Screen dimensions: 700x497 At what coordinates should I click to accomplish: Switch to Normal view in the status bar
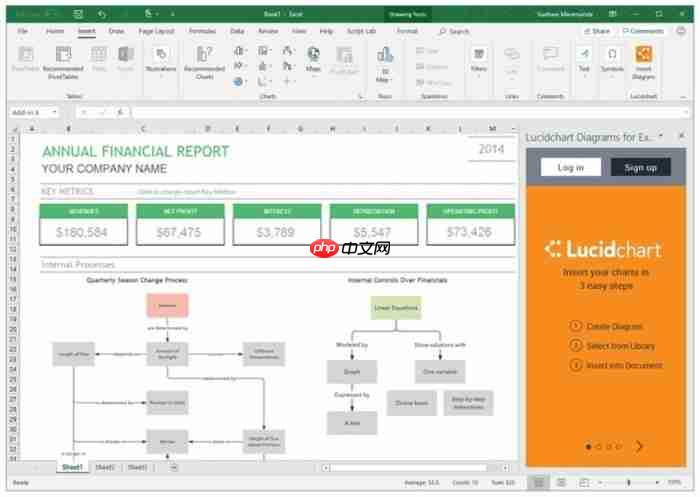tap(539, 482)
